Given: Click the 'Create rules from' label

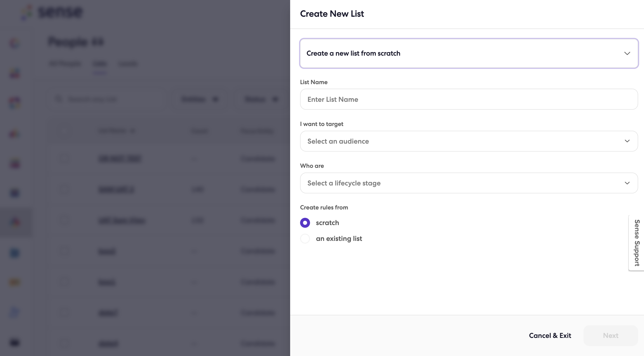Looking at the screenshot, I should pos(324,207).
